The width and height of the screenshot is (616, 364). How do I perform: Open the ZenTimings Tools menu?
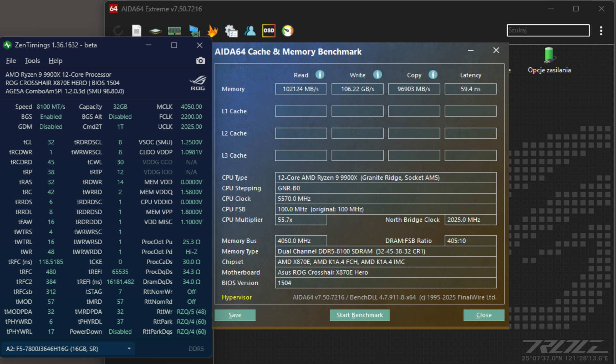[32, 61]
